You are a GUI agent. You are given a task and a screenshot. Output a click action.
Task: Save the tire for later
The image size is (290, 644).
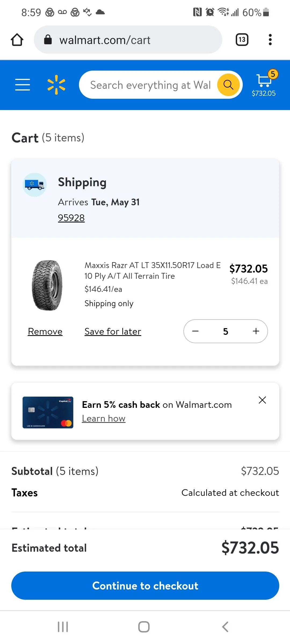(x=113, y=331)
